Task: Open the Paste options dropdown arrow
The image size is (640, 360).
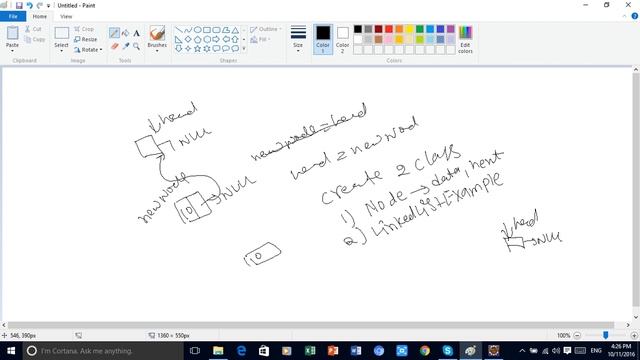Action: coord(12,50)
